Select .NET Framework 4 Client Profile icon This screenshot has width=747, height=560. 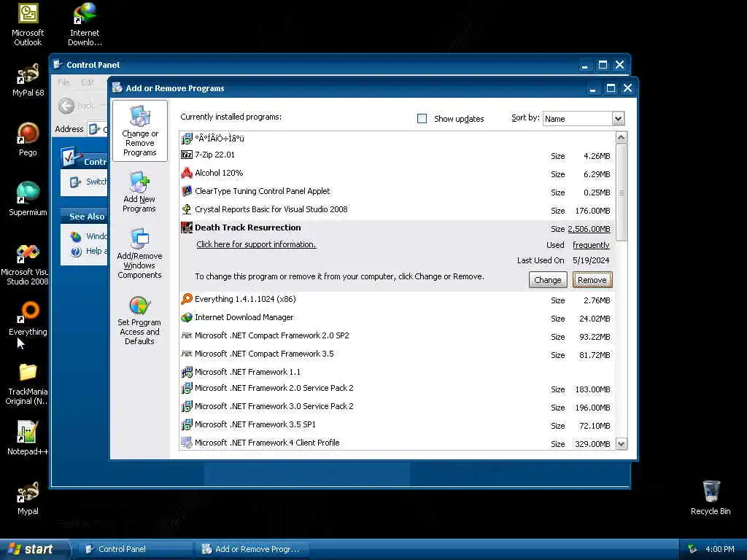pos(187,443)
